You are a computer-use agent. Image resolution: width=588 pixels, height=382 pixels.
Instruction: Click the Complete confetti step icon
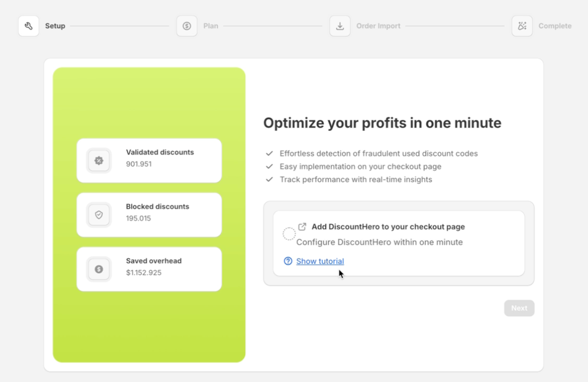pyautogui.click(x=522, y=26)
